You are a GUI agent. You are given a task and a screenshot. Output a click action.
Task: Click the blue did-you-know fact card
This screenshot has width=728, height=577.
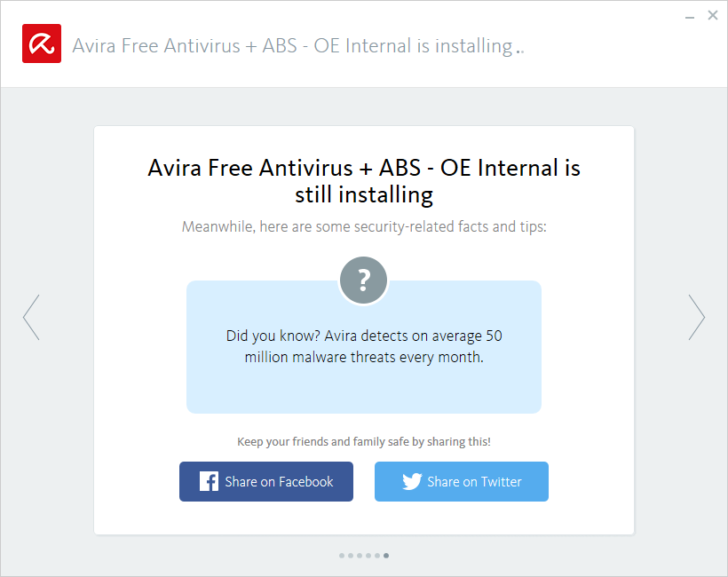click(363, 347)
